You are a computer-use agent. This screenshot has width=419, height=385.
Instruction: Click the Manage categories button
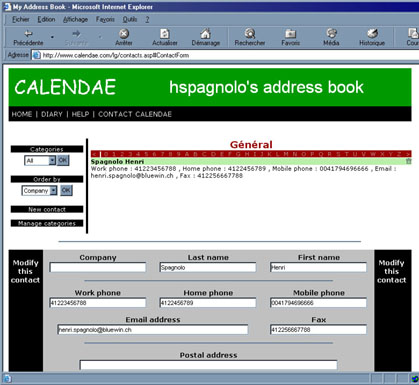pos(47,223)
